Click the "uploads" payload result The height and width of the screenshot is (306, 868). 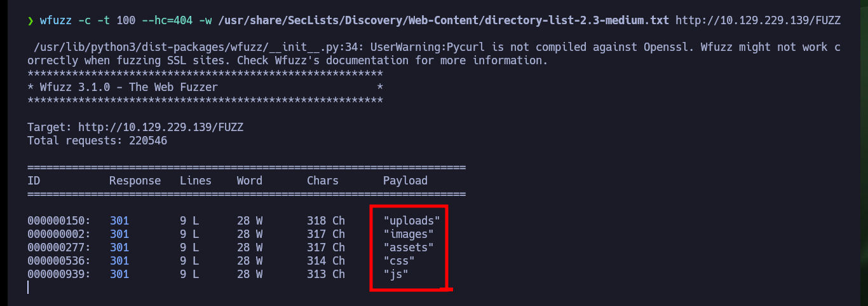coord(412,221)
